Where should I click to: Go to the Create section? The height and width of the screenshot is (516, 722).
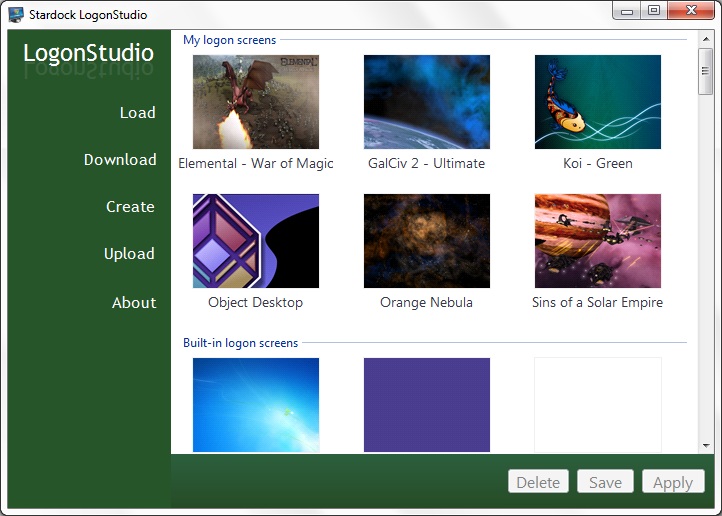[130, 207]
